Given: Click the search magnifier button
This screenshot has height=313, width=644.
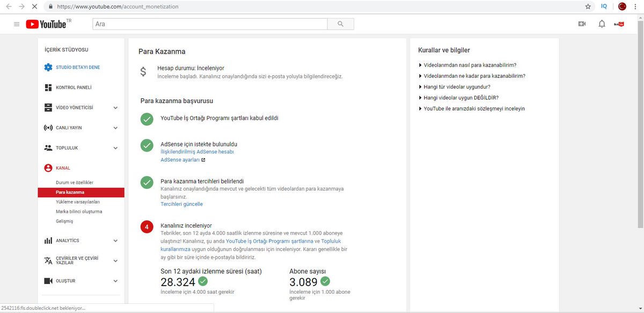Looking at the screenshot, I should tap(341, 24).
